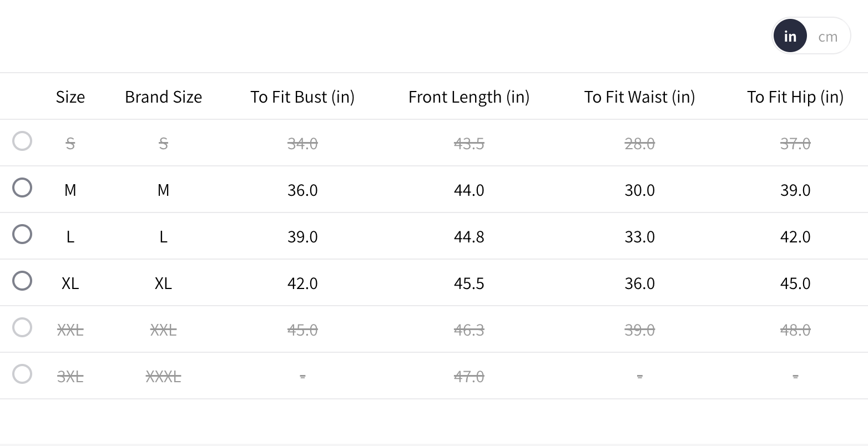This screenshot has width=868, height=446.
Task: Click the Brand Size column header
Action: coord(163,97)
